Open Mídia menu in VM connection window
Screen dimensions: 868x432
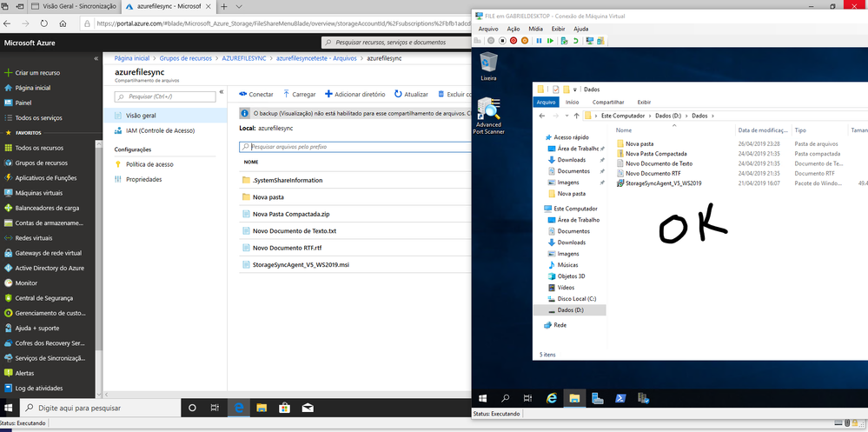[x=535, y=28]
